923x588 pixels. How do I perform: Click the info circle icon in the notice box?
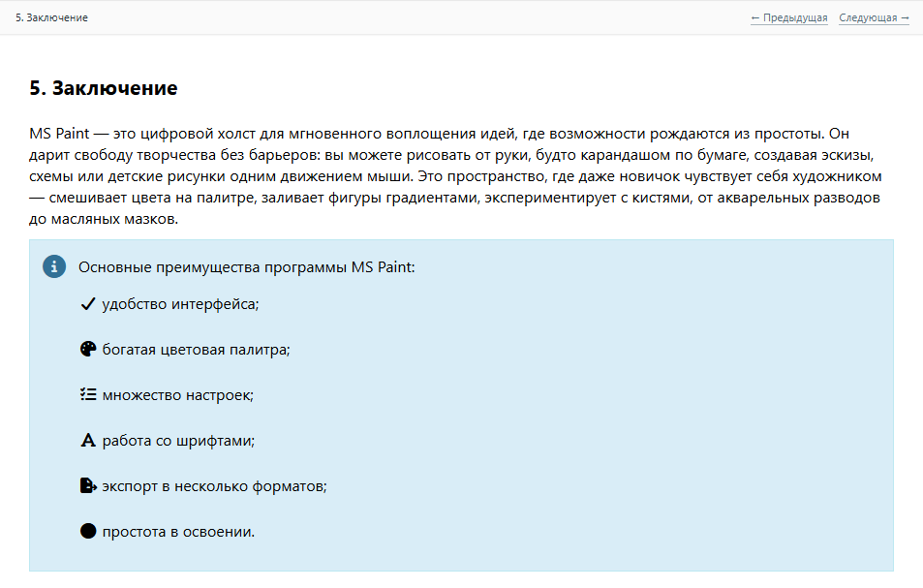(x=53, y=266)
